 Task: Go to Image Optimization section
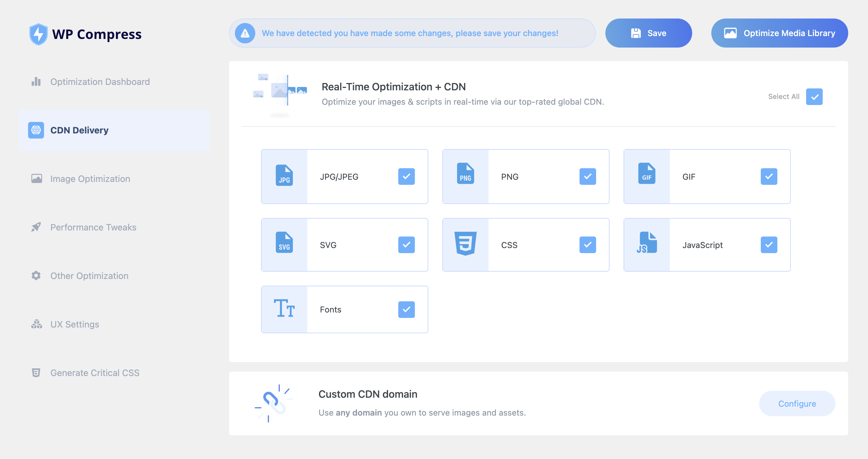click(114, 179)
